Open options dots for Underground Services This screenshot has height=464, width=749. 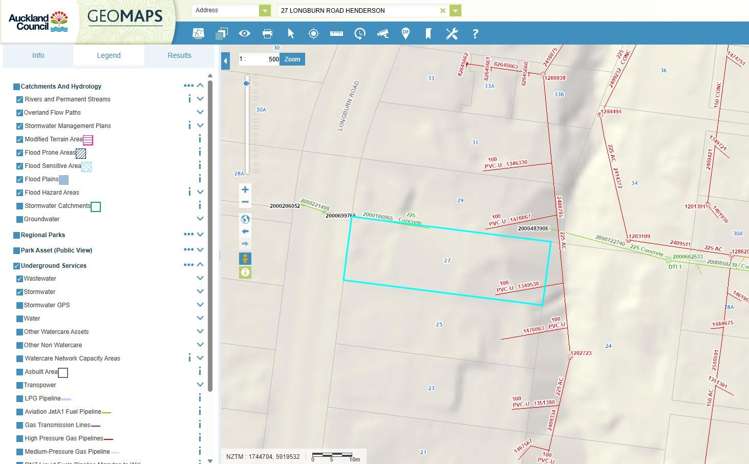tap(188, 265)
